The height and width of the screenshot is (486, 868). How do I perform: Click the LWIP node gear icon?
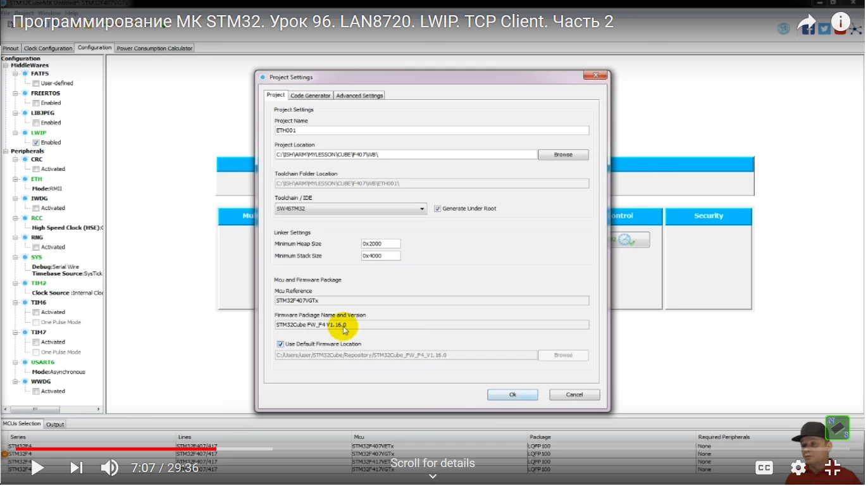point(25,133)
